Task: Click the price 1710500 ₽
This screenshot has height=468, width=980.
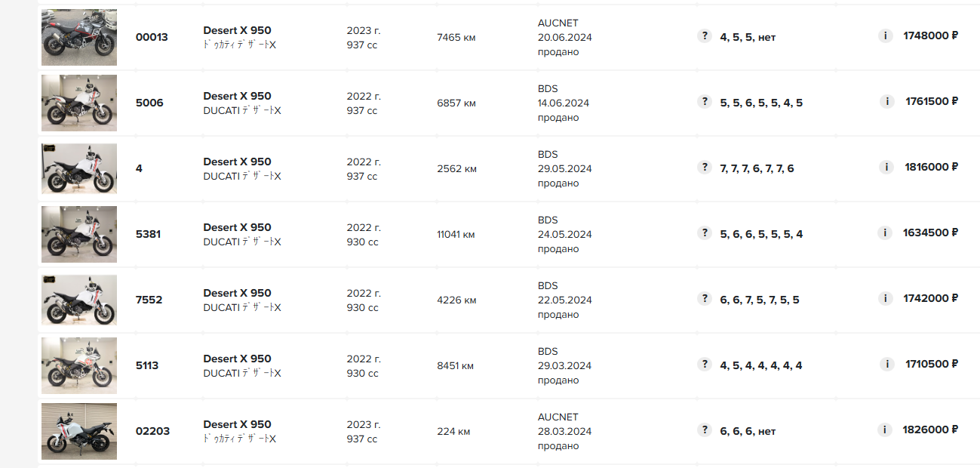Action: 931,365
